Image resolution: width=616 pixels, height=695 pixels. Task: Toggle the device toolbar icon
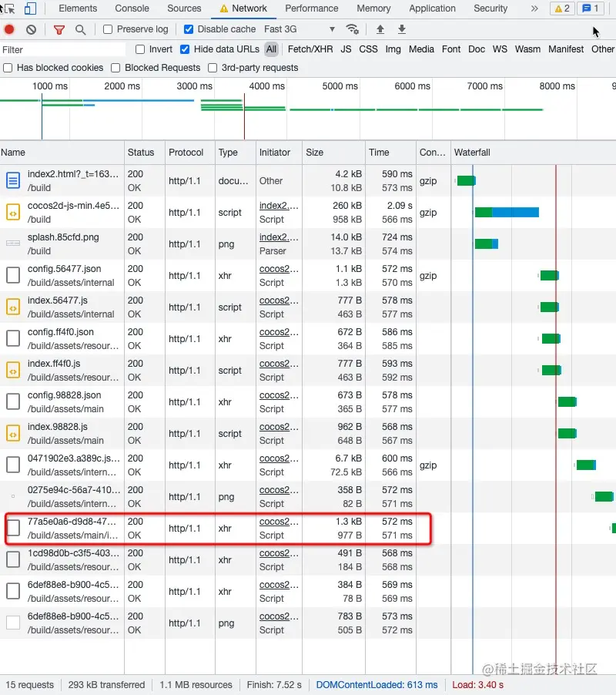pos(30,8)
